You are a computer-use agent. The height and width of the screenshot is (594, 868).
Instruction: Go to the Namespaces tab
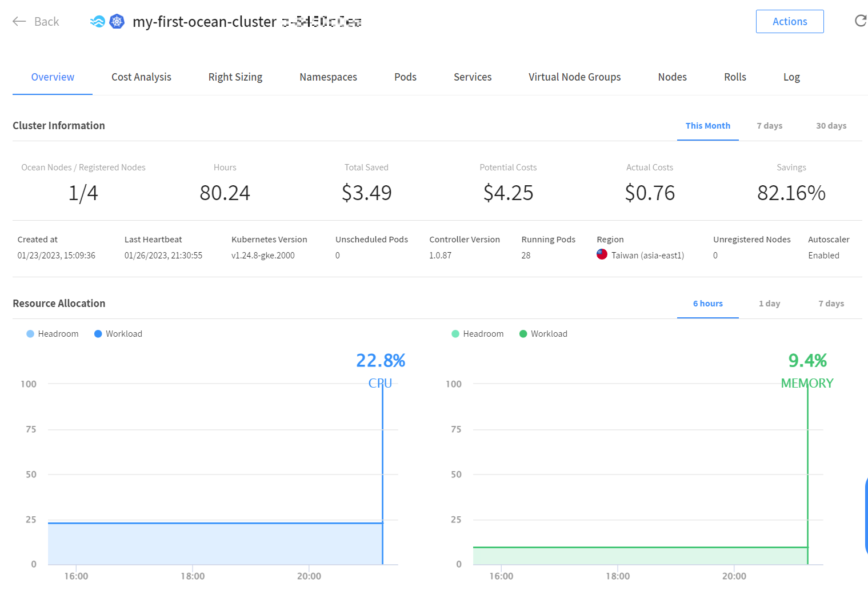tap(328, 77)
